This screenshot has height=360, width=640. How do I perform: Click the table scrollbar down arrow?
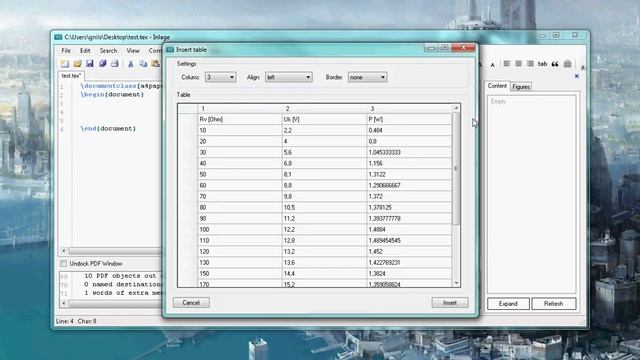click(456, 283)
